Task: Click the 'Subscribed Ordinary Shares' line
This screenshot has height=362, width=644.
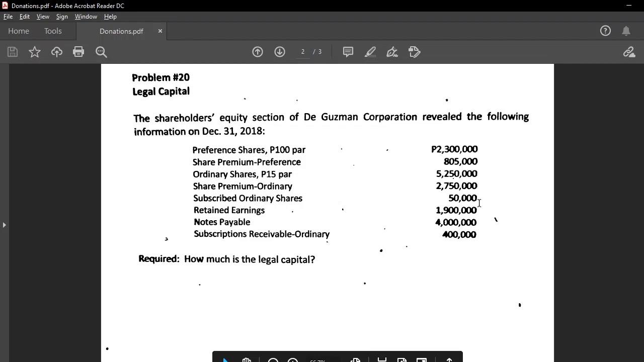Action: tap(248, 198)
